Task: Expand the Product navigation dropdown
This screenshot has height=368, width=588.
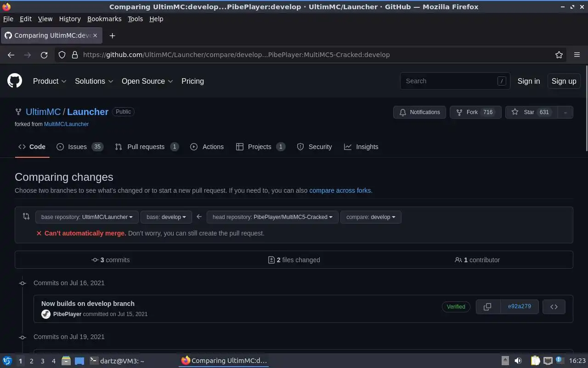Action: pyautogui.click(x=50, y=81)
